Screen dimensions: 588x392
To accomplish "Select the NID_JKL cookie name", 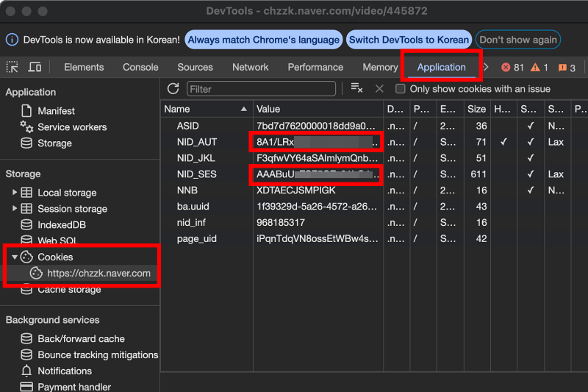I will (x=196, y=158).
